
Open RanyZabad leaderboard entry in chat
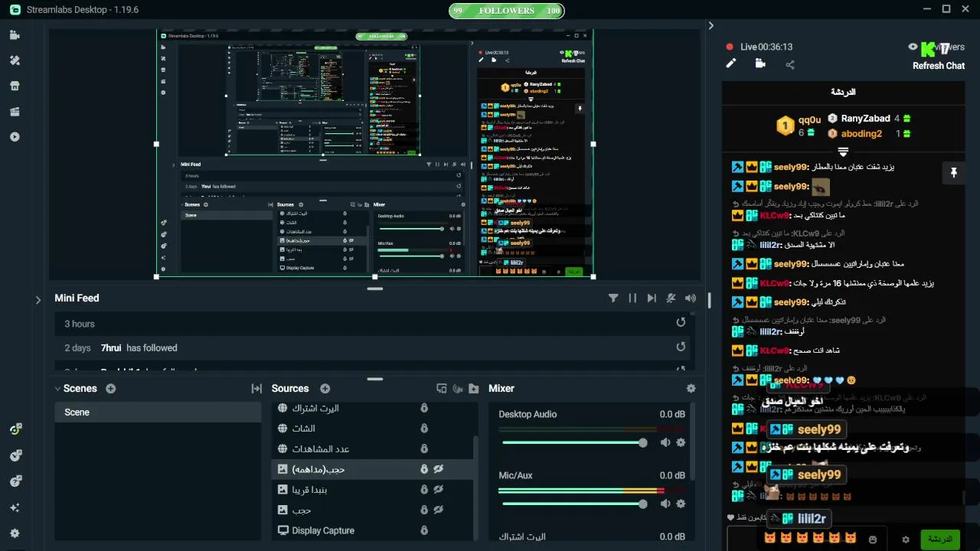pyautogui.click(x=869, y=119)
